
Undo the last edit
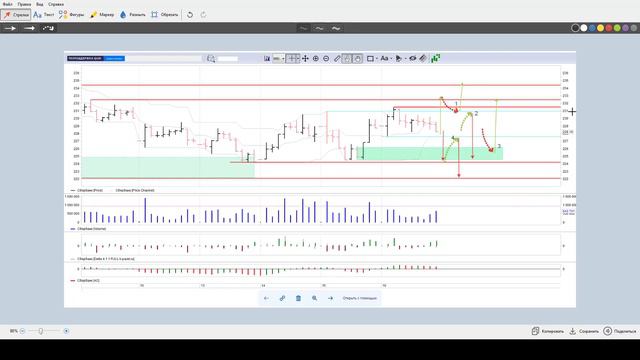click(190, 15)
